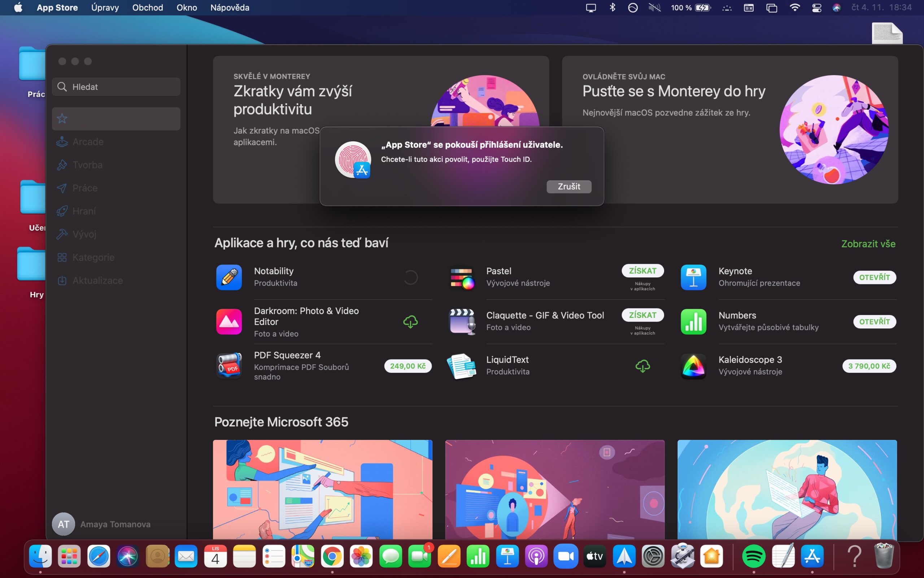This screenshot has height=578, width=924.
Task: Open the Hraní sidebar section
Action: (116, 211)
